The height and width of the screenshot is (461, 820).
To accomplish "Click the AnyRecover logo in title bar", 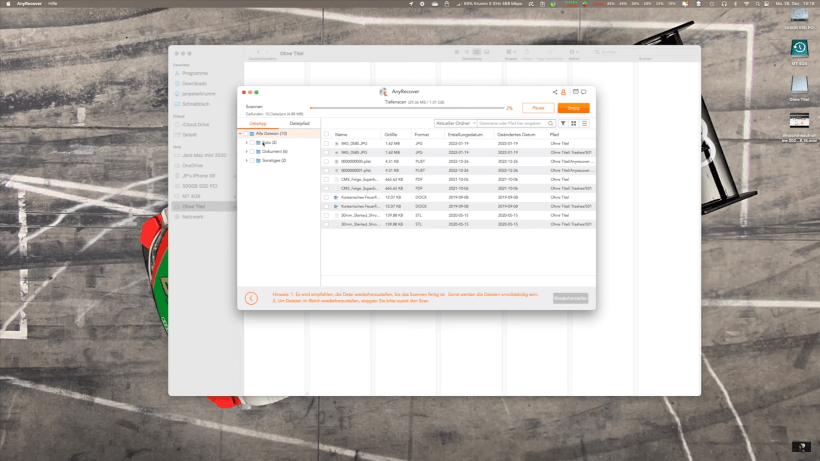I will (x=383, y=91).
